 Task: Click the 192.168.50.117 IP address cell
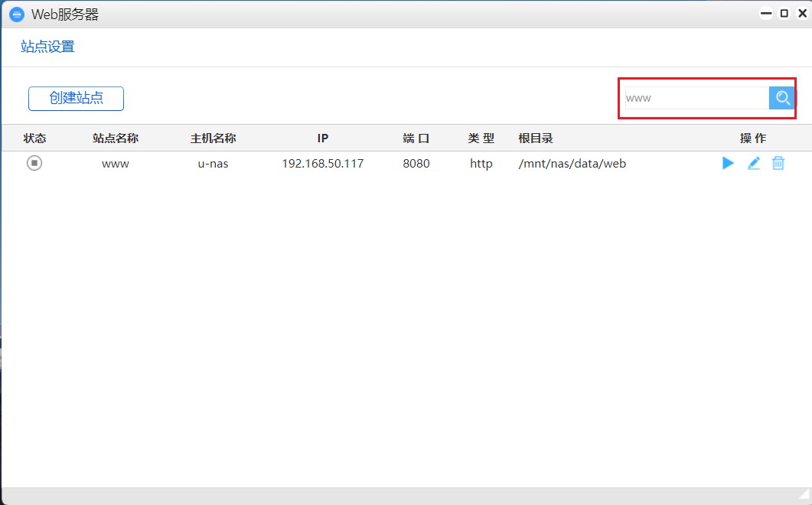[x=322, y=164]
